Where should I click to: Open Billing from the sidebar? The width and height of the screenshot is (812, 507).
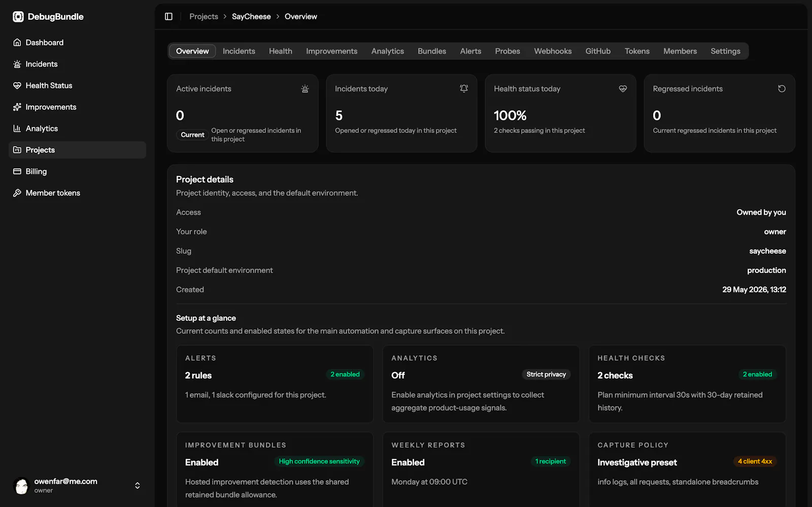[x=77, y=172]
